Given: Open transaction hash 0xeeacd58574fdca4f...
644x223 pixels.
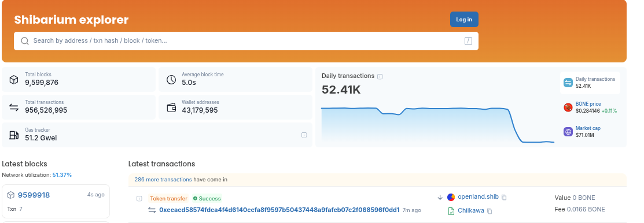Looking at the screenshot, I should tap(279, 210).
